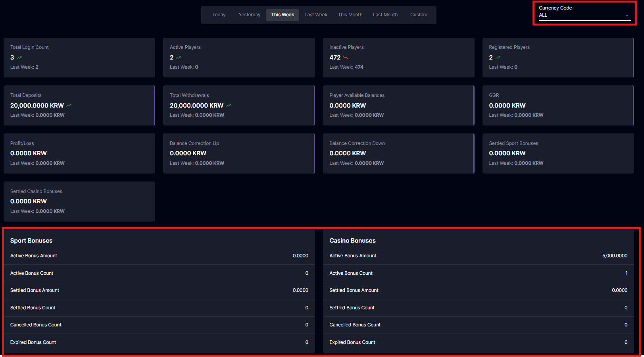
Task: Click trend arrow beside Total Withdrawals amount
Action: click(x=229, y=106)
